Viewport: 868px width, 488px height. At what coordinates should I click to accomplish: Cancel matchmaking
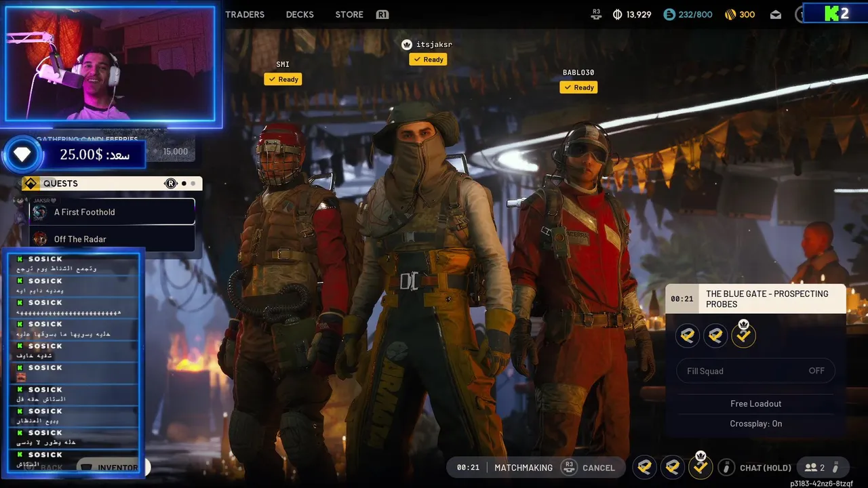tap(599, 468)
